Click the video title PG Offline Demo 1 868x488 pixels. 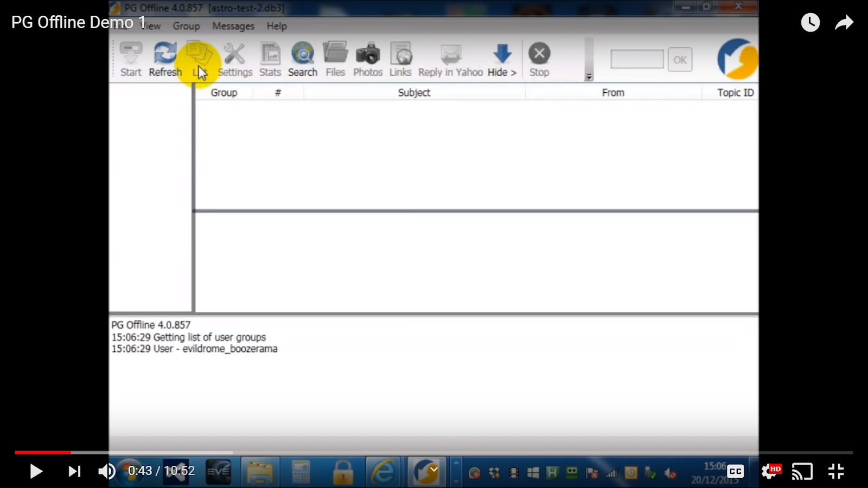tap(79, 22)
